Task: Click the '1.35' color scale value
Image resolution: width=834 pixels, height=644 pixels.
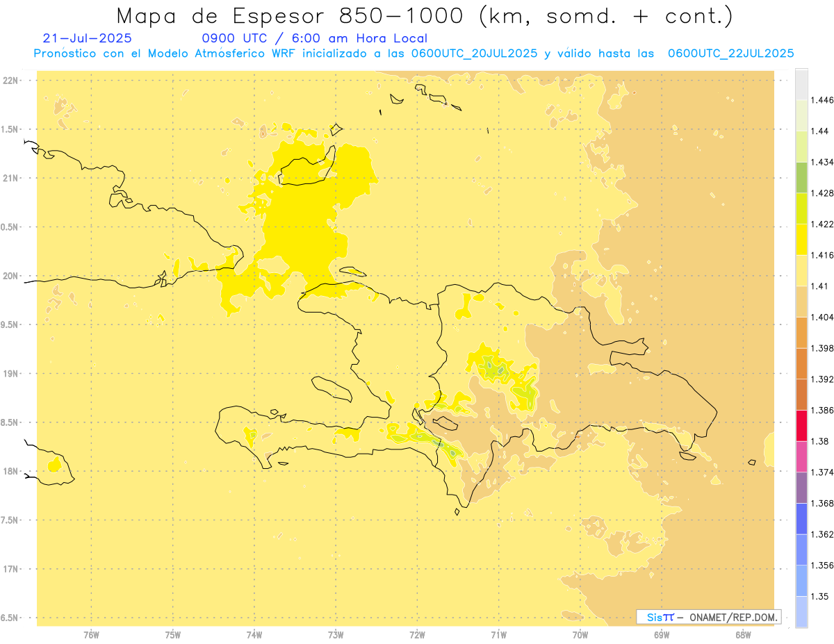Action: tap(819, 596)
